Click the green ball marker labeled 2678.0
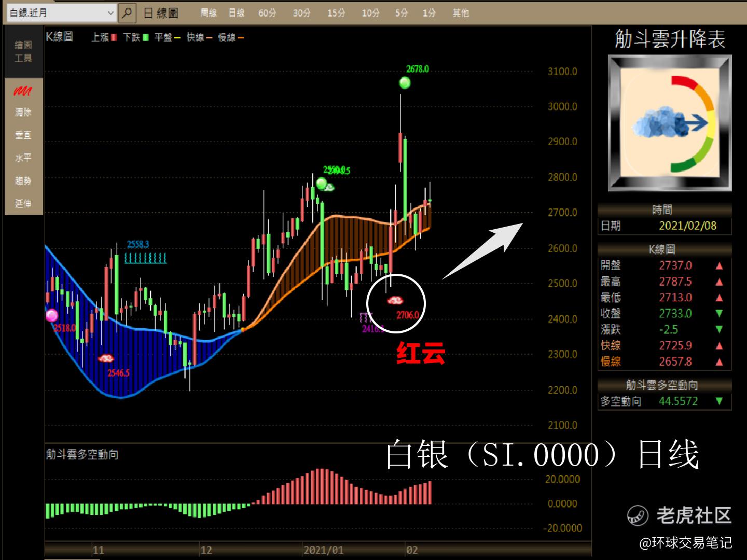This screenshot has height=560, width=747. [x=405, y=82]
